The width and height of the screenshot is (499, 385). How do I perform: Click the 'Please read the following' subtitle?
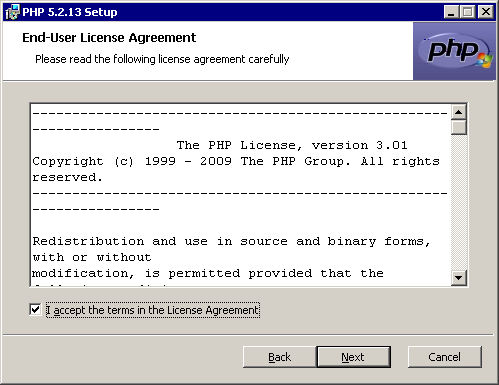click(x=162, y=59)
